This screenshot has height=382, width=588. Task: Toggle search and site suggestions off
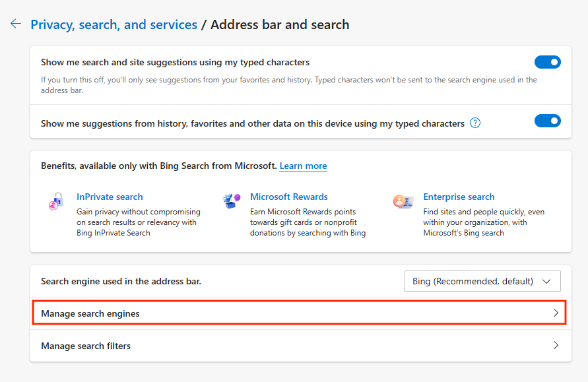pyautogui.click(x=547, y=62)
